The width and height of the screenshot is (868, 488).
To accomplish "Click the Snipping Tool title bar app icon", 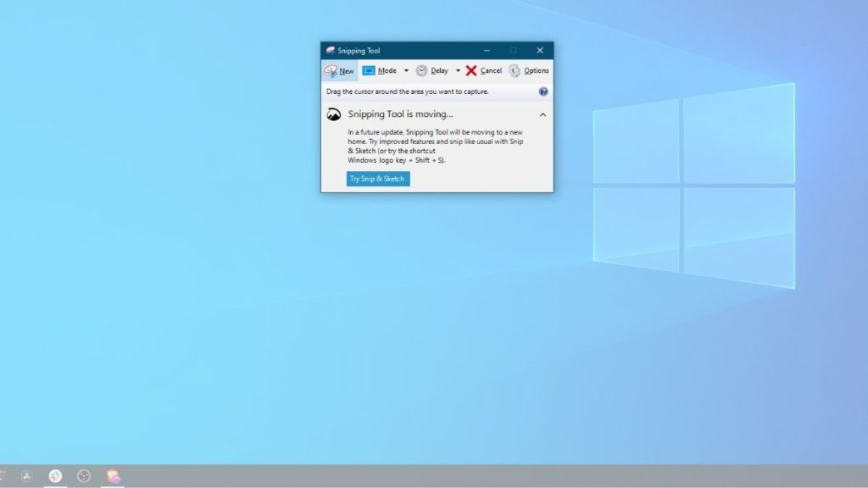I will [331, 50].
